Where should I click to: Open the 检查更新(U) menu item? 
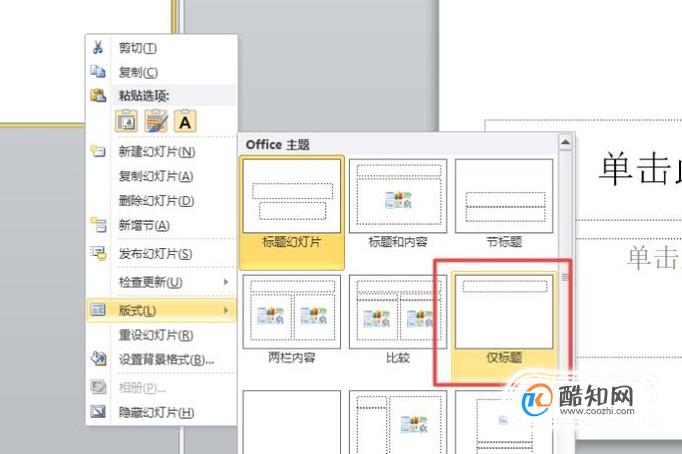click(161, 282)
